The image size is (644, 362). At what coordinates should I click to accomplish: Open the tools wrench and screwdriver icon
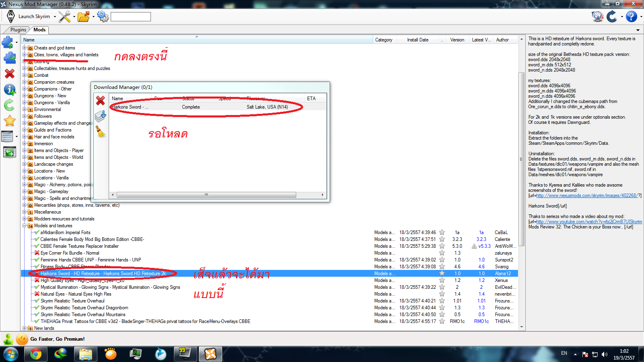[64, 16]
